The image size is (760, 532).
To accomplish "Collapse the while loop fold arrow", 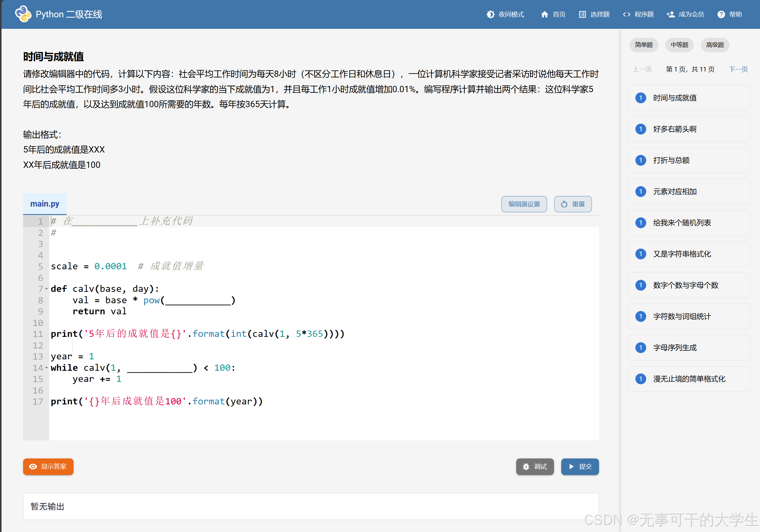I will (x=46, y=367).
